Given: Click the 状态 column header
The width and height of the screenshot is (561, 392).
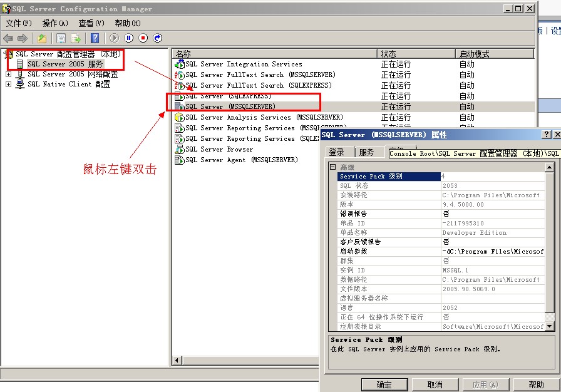Looking at the screenshot, I should point(416,54).
